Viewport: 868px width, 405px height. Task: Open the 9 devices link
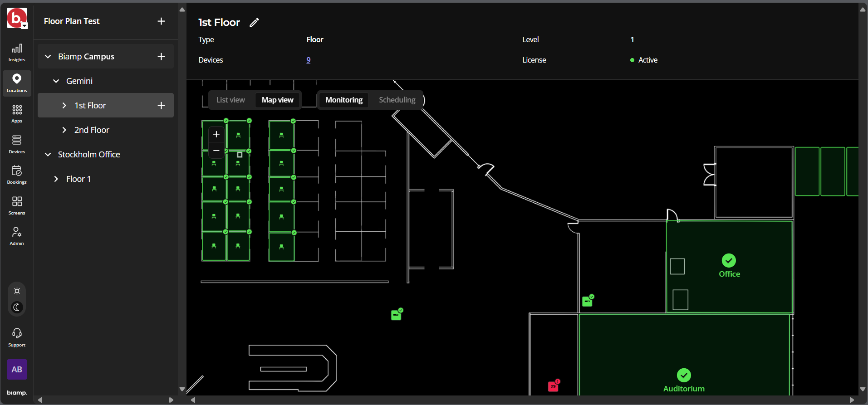coord(309,60)
